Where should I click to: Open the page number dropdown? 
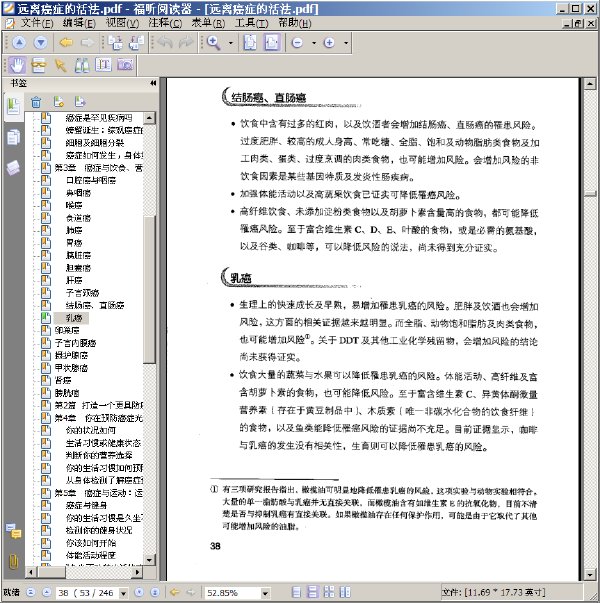tap(123, 593)
